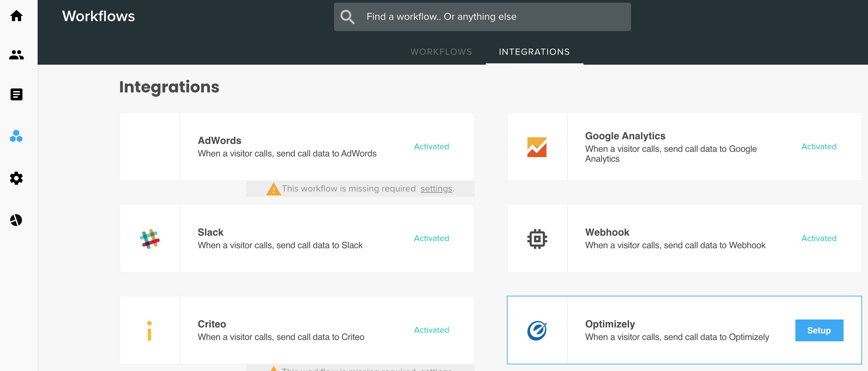Open the AdWords integration title
This screenshot has height=371, width=868.
pyautogui.click(x=219, y=140)
